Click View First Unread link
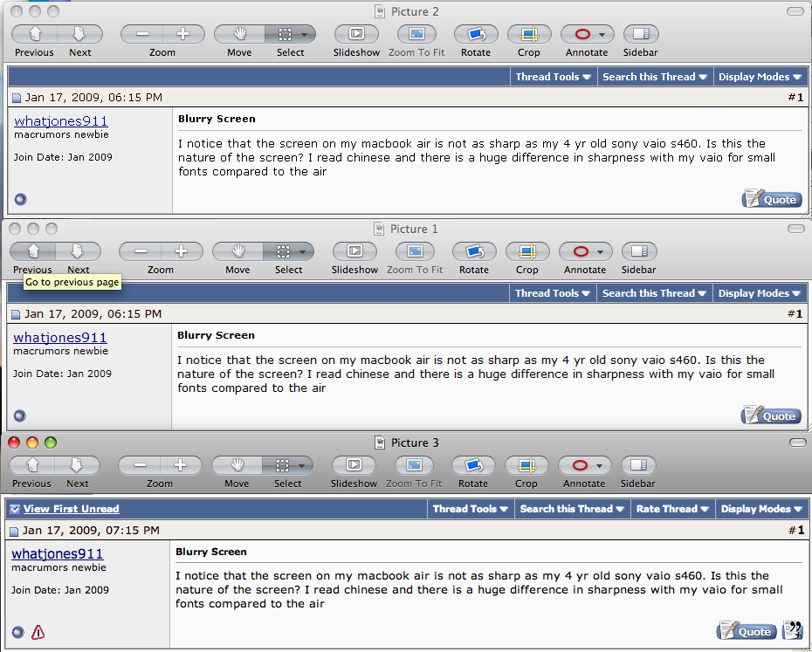The image size is (812, 652). [x=72, y=509]
